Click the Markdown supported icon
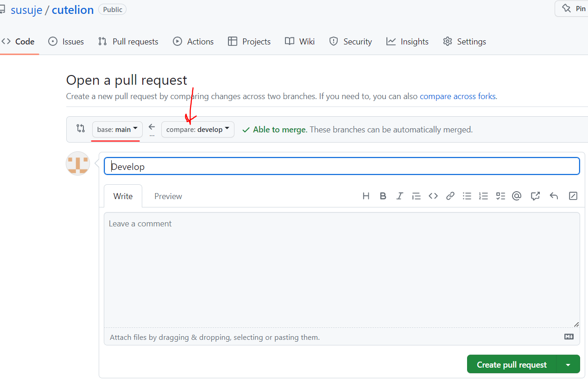Screen dimensions: 588x388 [x=569, y=337]
